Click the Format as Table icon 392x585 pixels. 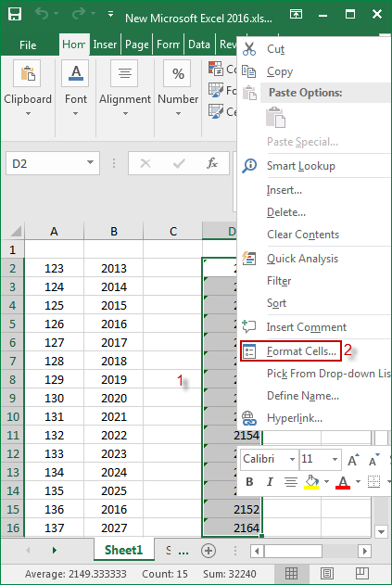click(216, 90)
